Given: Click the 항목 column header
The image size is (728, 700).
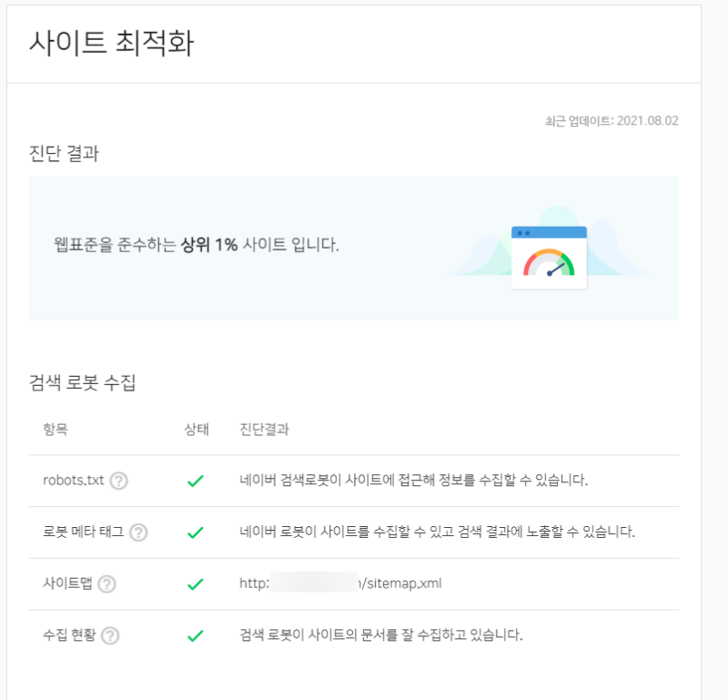Looking at the screenshot, I should pos(57,429).
